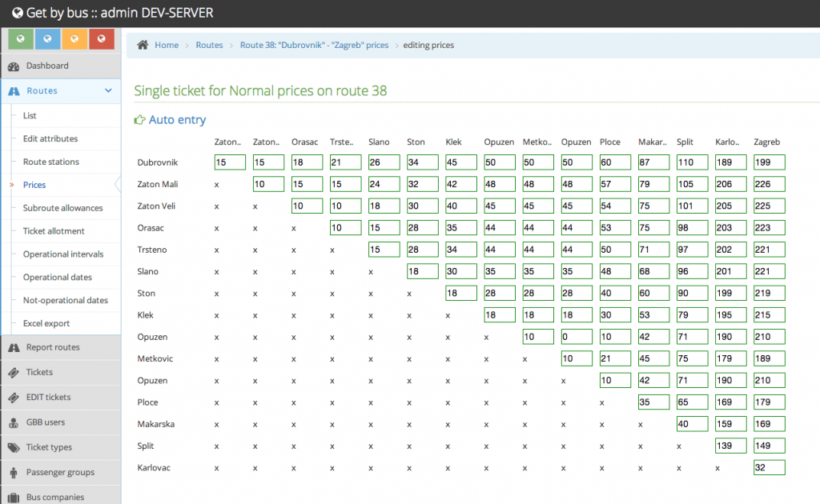Viewport: 820px width, 504px height.
Task: Click the GBB users person icon
Action: 14,422
